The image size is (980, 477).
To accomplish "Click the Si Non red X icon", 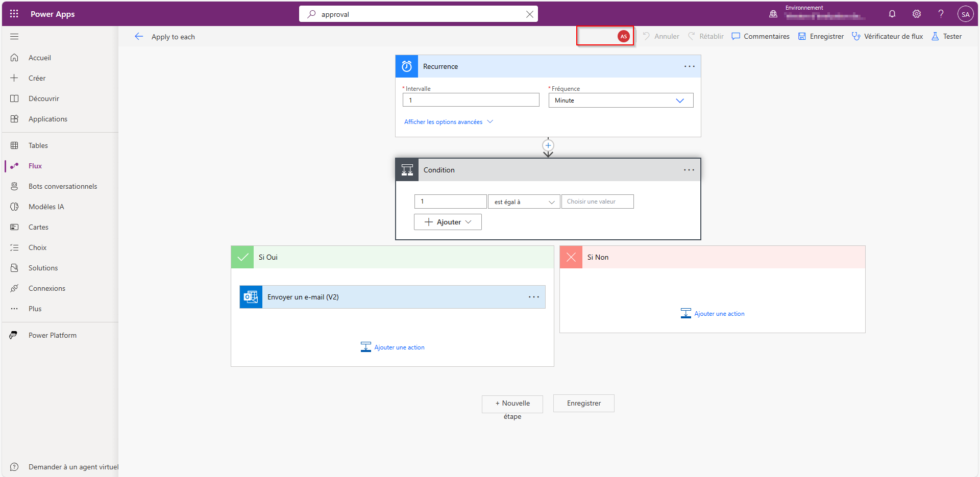I will click(571, 257).
